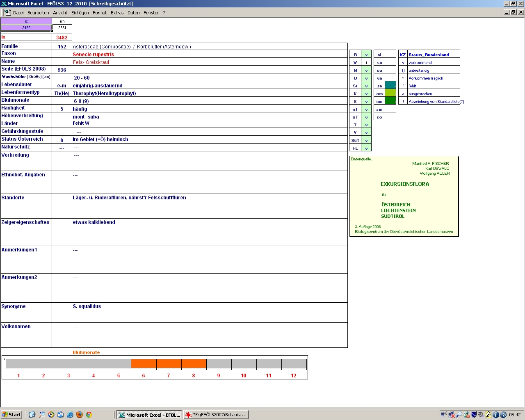Screen dimensions: 525x420
Task: Click orange month 6 bar in Blühmonate chart
Action: tap(144, 363)
